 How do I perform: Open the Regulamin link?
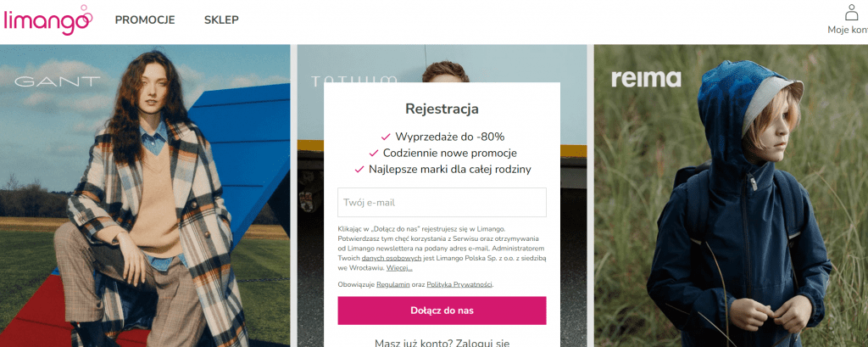(x=393, y=284)
